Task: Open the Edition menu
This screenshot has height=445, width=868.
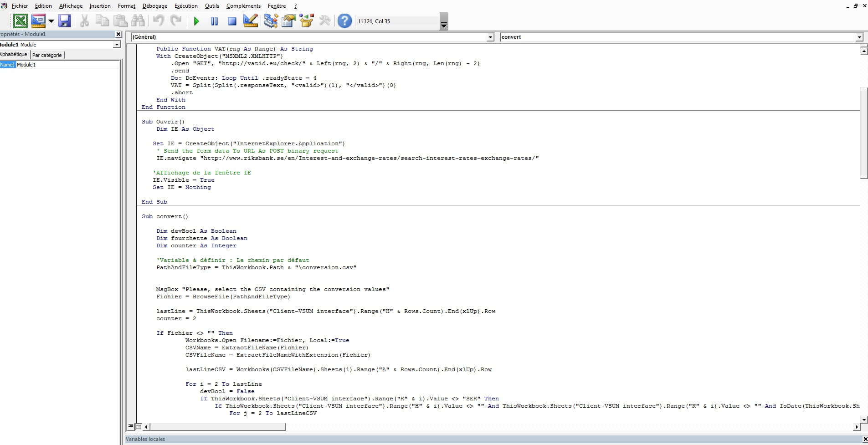Action: (43, 6)
